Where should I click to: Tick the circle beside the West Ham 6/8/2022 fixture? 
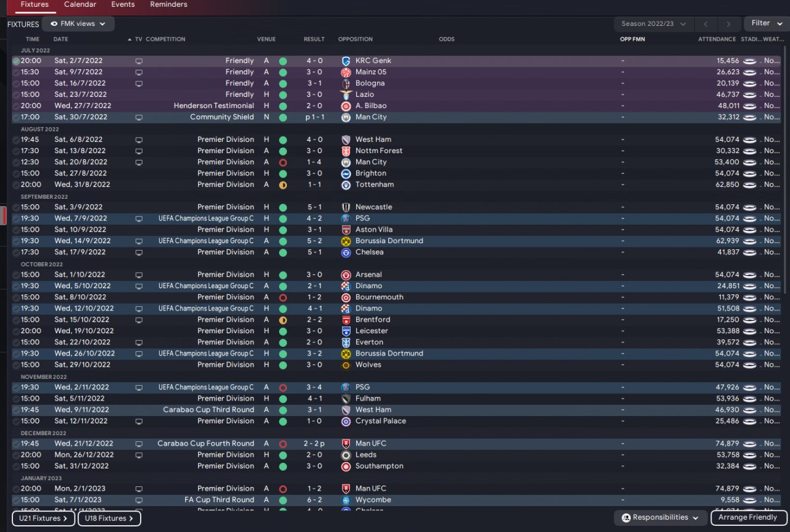point(16,140)
